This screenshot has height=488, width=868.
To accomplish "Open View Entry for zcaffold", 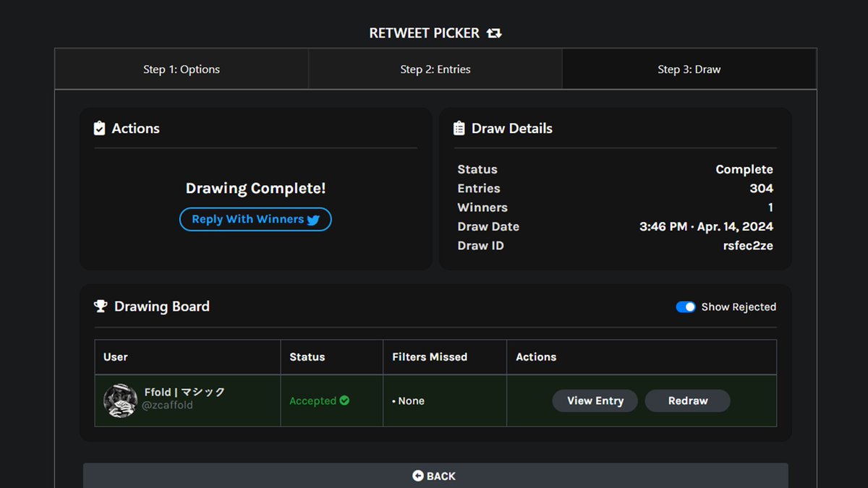I will pos(595,401).
